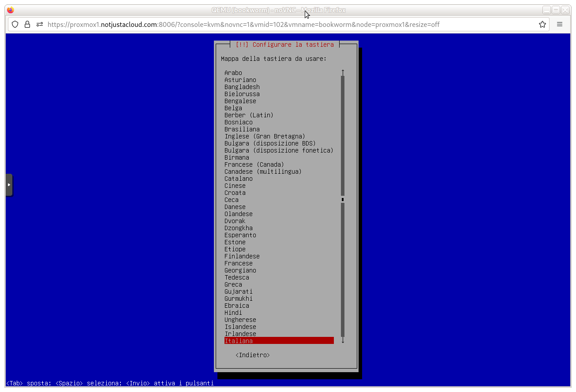Select Asturiano keyboard layout

point(240,80)
